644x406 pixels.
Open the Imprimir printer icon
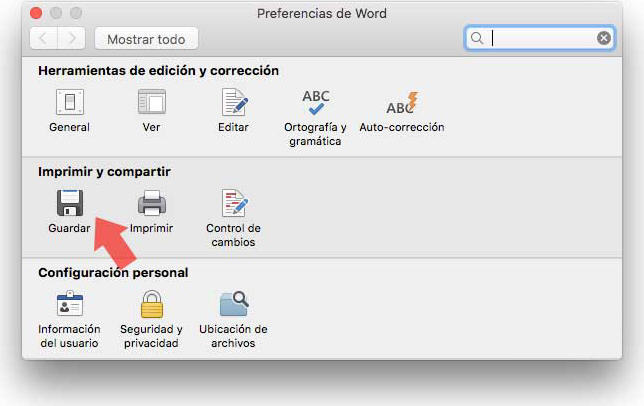[152, 203]
